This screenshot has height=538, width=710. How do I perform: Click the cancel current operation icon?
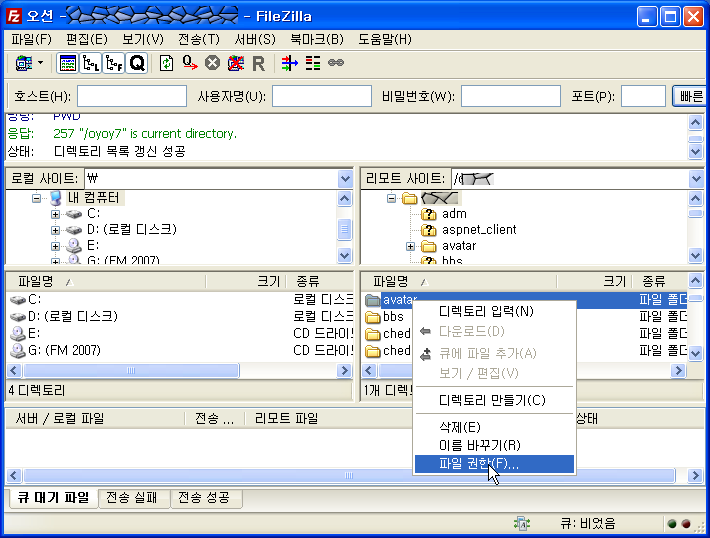coord(212,63)
